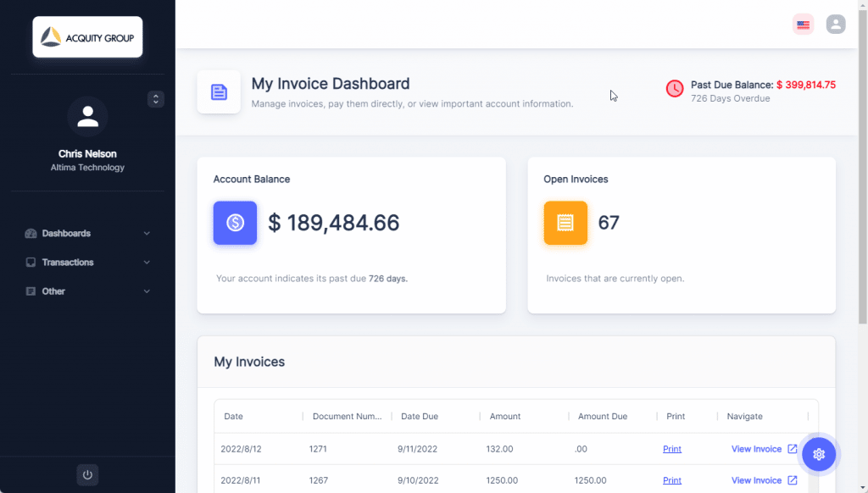
Task: Open the floating settings gear button
Action: click(x=819, y=454)
